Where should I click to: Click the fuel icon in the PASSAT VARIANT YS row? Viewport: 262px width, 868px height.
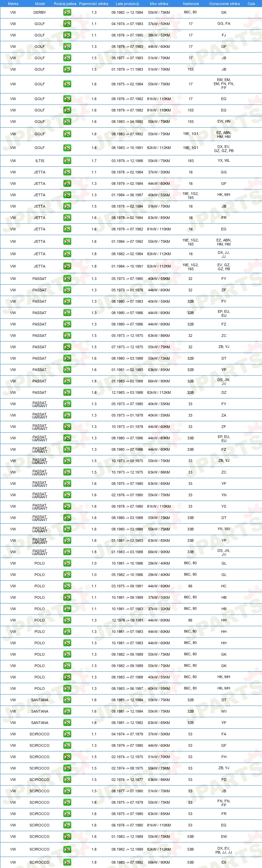[x=67, y=506]
